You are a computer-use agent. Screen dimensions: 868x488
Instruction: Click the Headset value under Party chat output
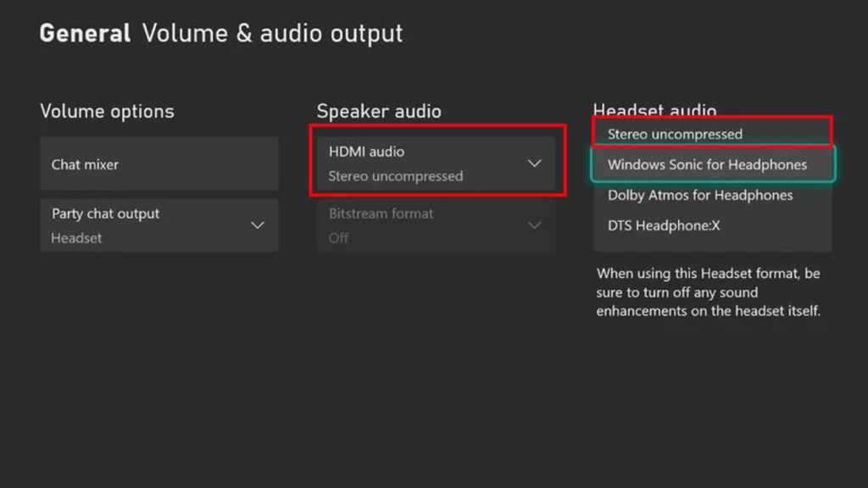pyautogui.click(x=76, y=238)
